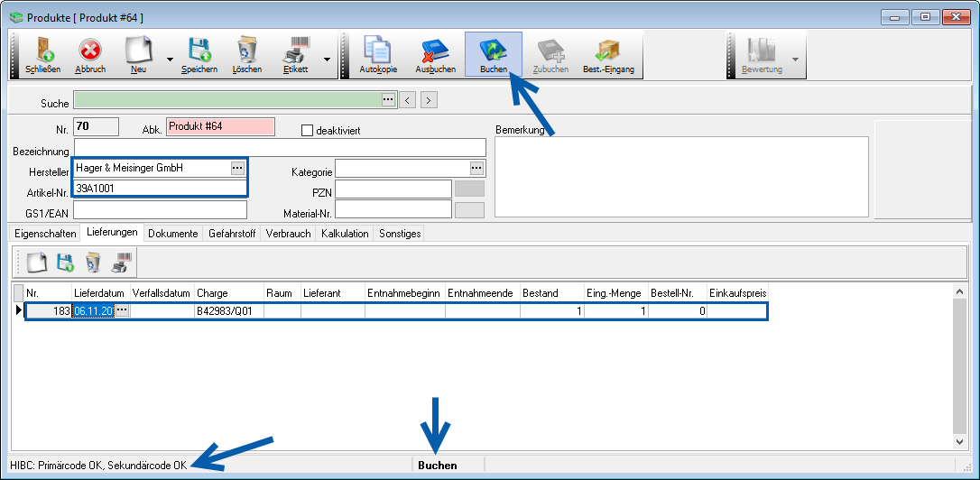This screenshot has width=980, height=480.
Task: Print delivery barcode label icon
Action: click(x=120, y=263)
